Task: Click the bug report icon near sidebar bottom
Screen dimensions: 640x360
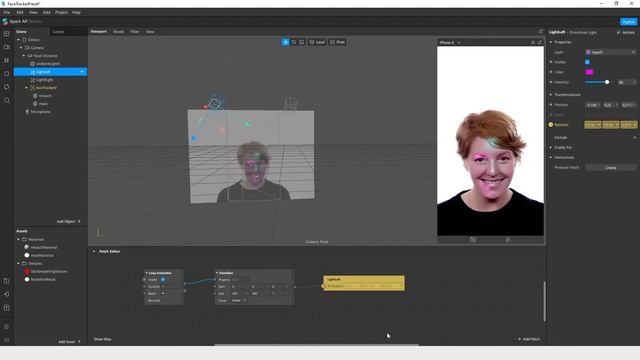Action: [x=7, y=327]
